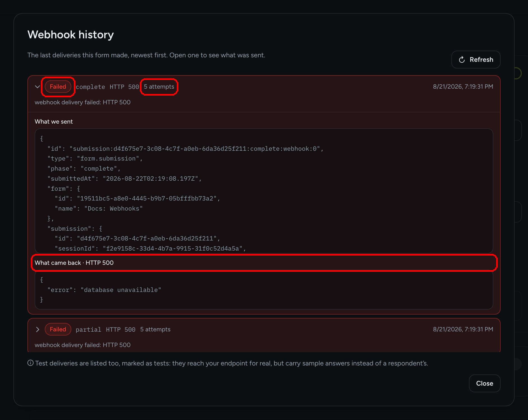
Task: Click the Failed badge on complete delivery
Action: (x=58, y=87)
